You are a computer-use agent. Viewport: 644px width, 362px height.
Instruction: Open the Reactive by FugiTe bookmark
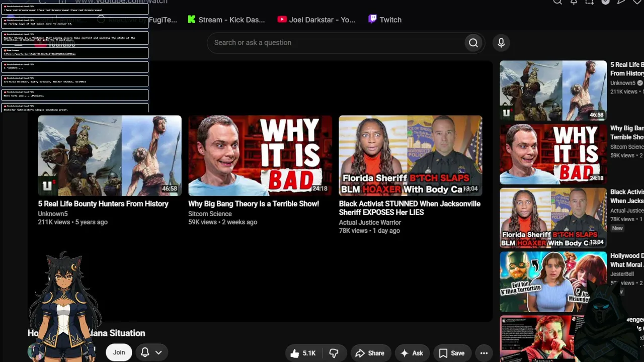pyautogui.click(x=137, y=20)
